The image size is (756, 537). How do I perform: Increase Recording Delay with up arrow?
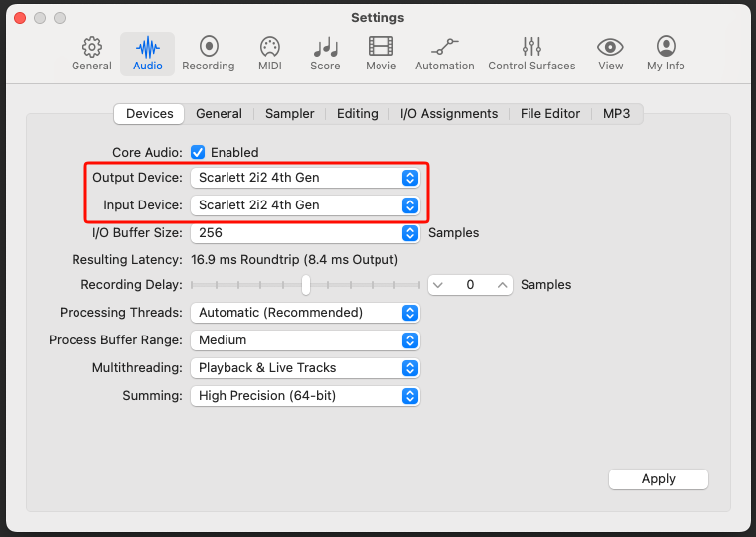502,285
